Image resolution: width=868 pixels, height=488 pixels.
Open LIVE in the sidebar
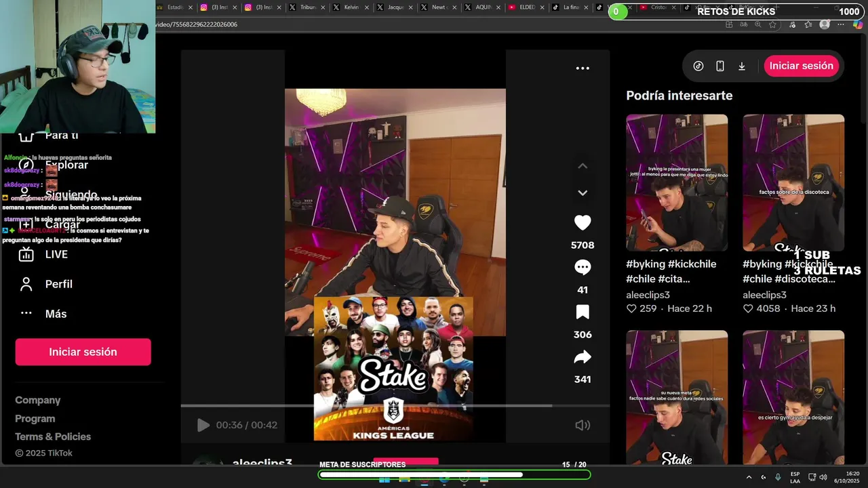tap(56, 254)
